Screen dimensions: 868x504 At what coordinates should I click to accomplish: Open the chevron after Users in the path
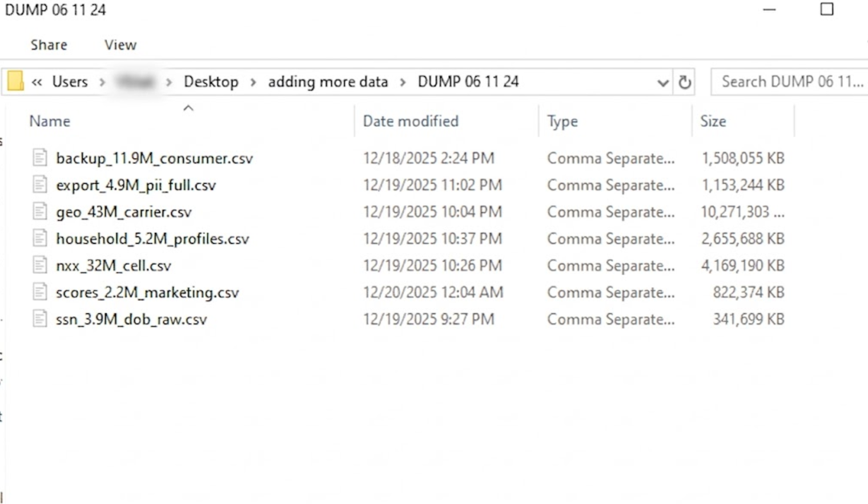[x=102, y=82]
